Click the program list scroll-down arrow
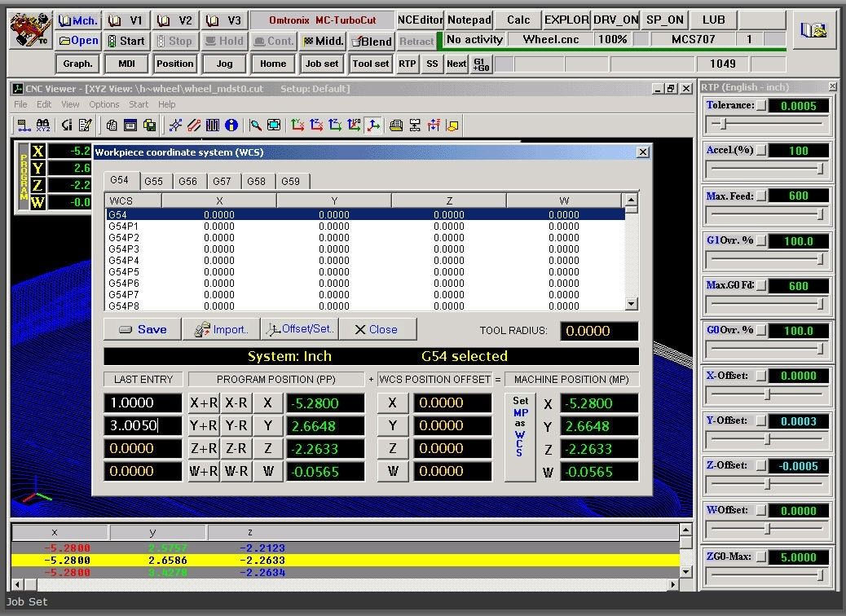Screen dimensions: 846x616 click(x=686, y=571)
